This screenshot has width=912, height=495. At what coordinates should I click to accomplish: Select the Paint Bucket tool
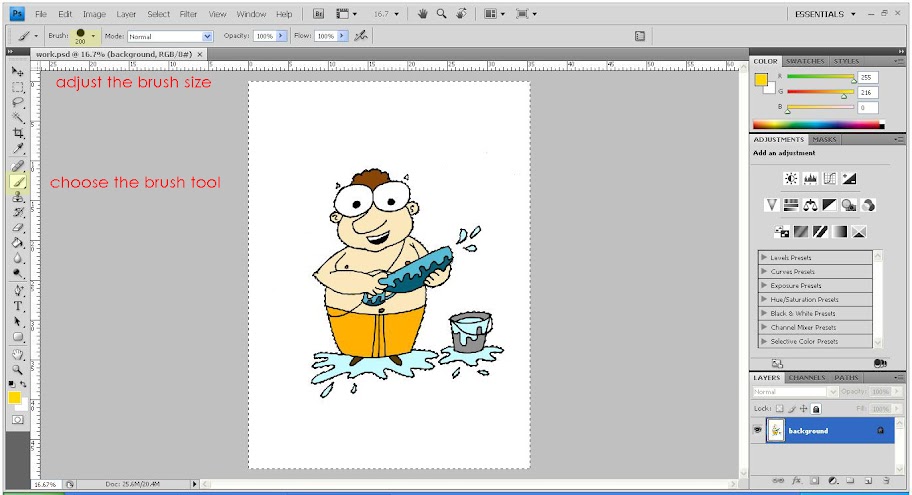[x=18, y=243]
